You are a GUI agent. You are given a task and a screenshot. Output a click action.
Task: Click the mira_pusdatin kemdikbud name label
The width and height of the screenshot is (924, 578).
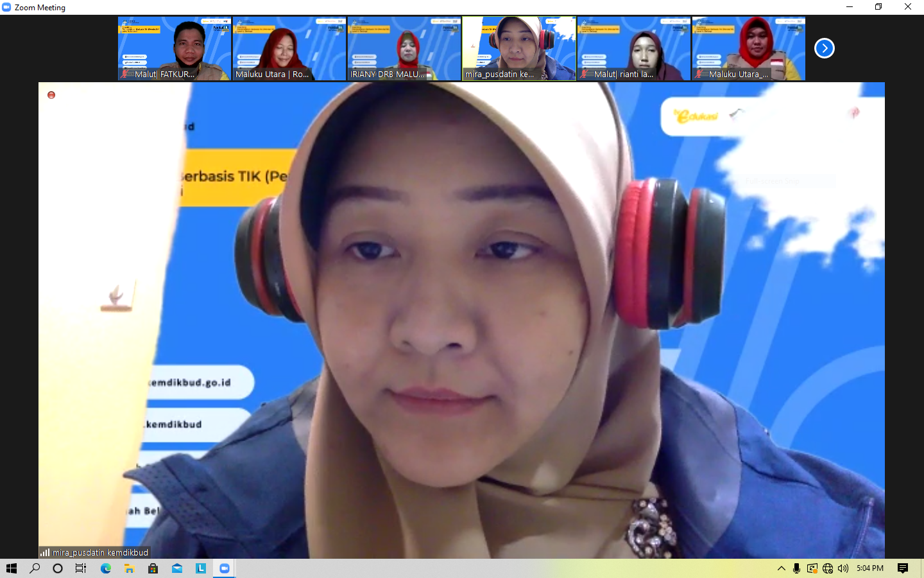pyautogui.click(x=100, y=552)
